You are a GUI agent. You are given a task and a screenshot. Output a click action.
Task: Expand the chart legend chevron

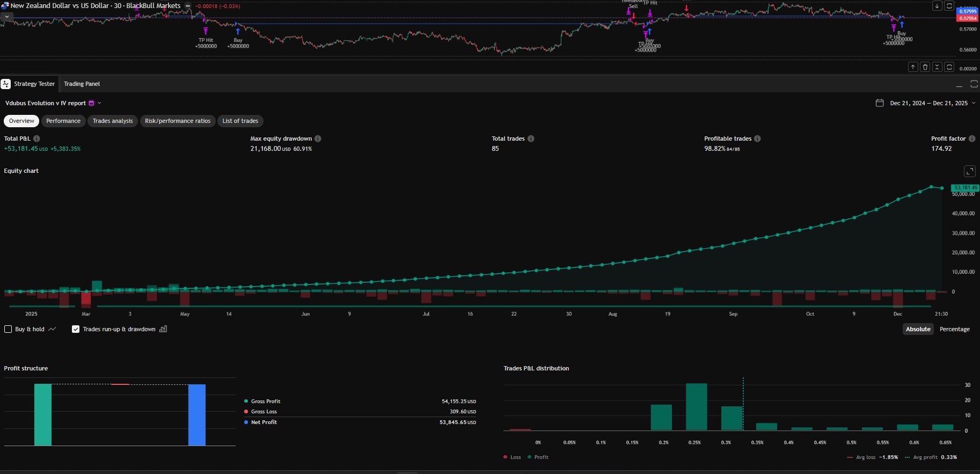point(6,17)
